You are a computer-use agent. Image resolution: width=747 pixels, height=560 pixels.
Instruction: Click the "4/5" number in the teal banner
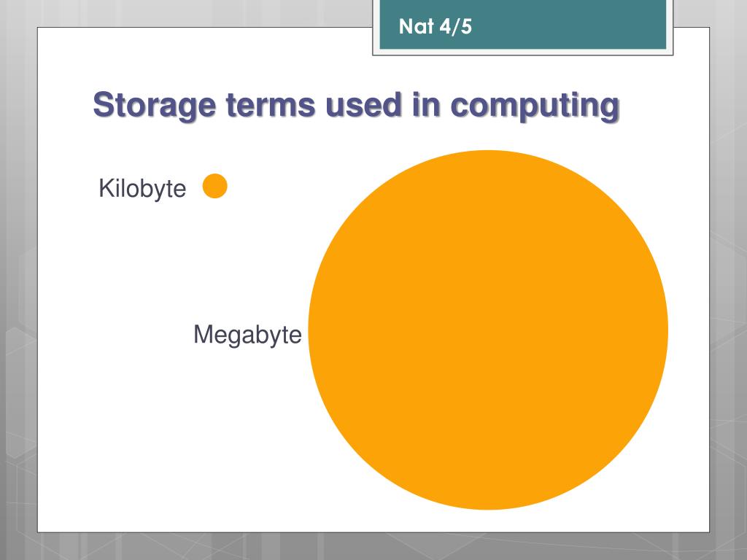(x=456, y=27)
